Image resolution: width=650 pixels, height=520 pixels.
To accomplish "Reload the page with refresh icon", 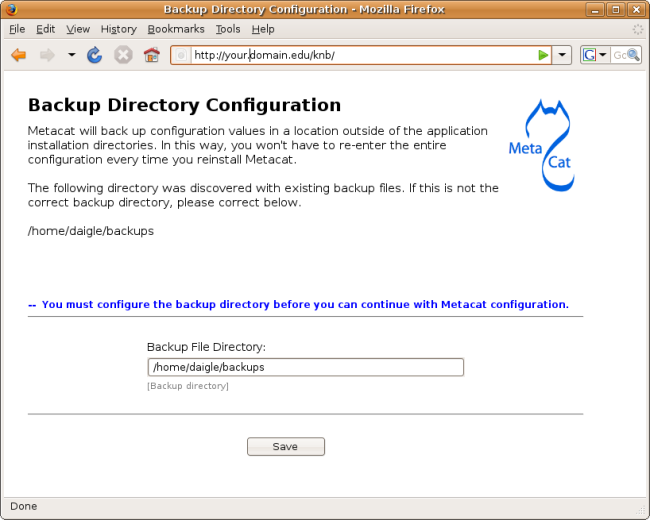I will (95, 55).
